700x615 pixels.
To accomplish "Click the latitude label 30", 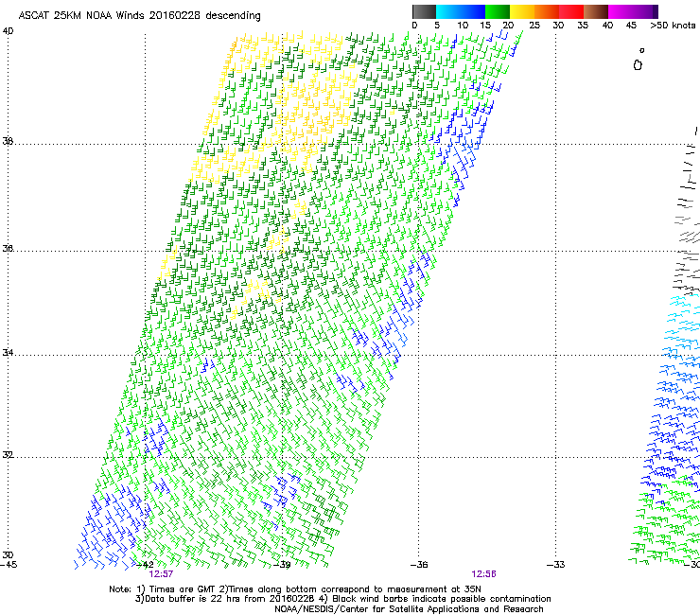I will 8,554.
